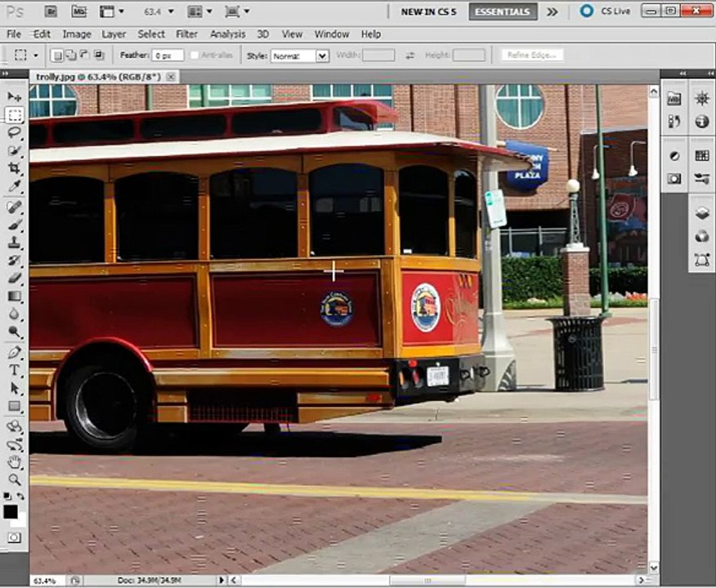
Task: Select the Move tool
Action: [x=14, y=96]
